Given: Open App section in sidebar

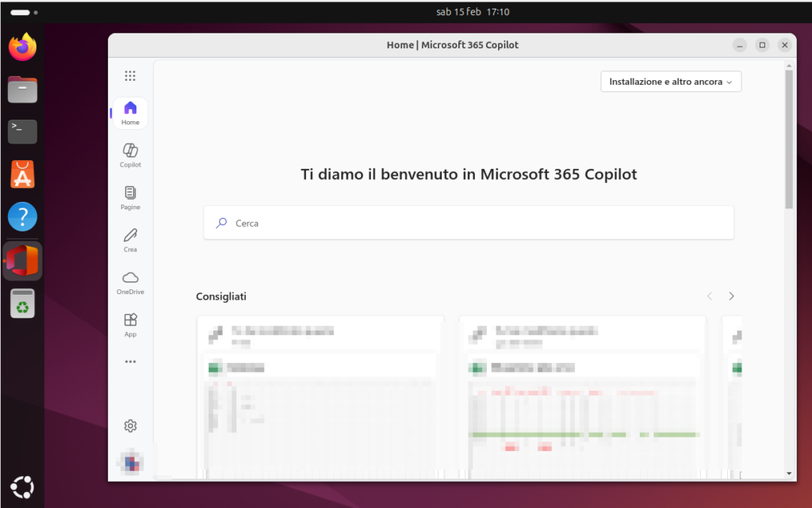Looking at the screenshot, I should 130,326.
